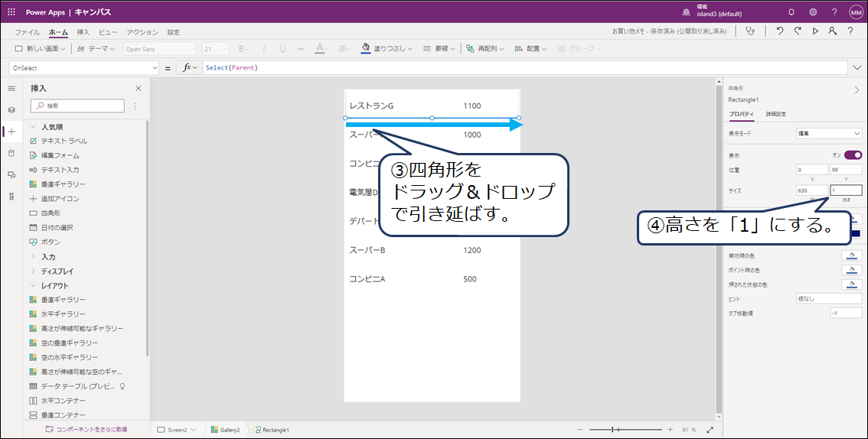The height and width of the screenshot is (439, 868).
Task: Click the help icon beside the Share icon
Action: tap(850, 31)
